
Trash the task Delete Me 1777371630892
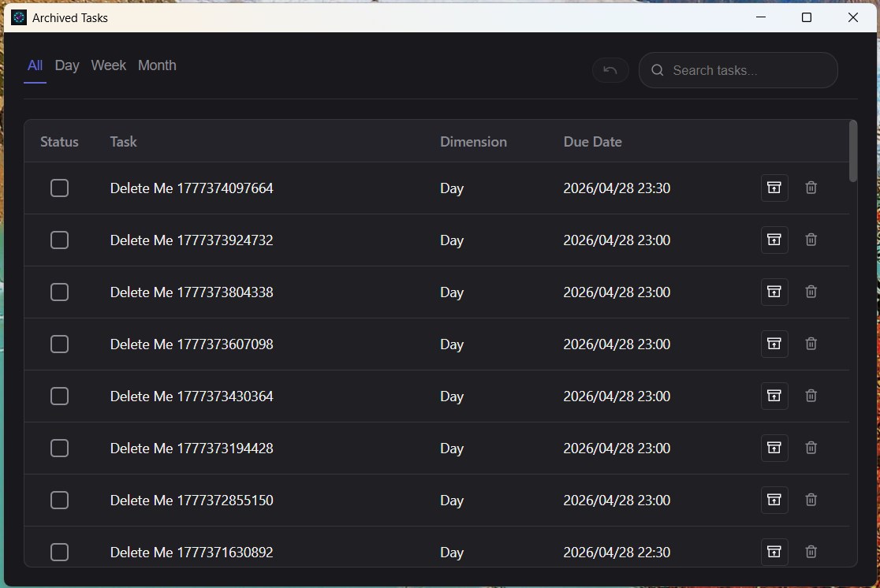pos(811,552)
